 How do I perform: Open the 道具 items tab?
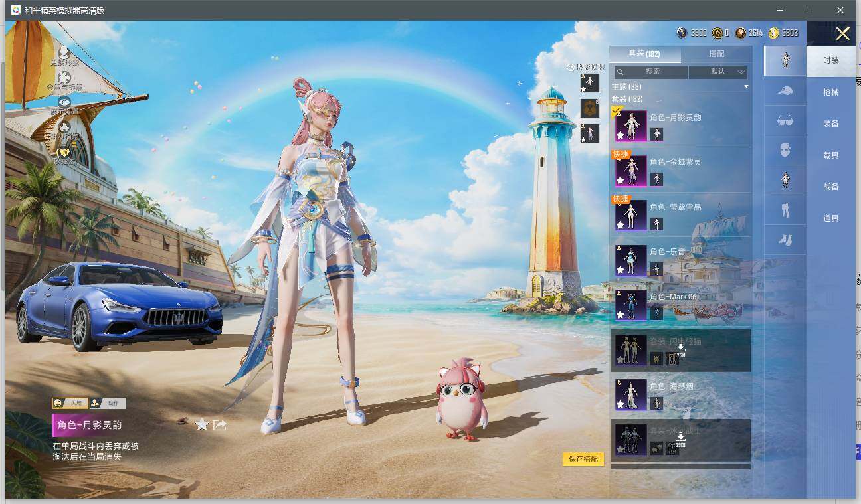pyautogui.click(x=831, y=218)
